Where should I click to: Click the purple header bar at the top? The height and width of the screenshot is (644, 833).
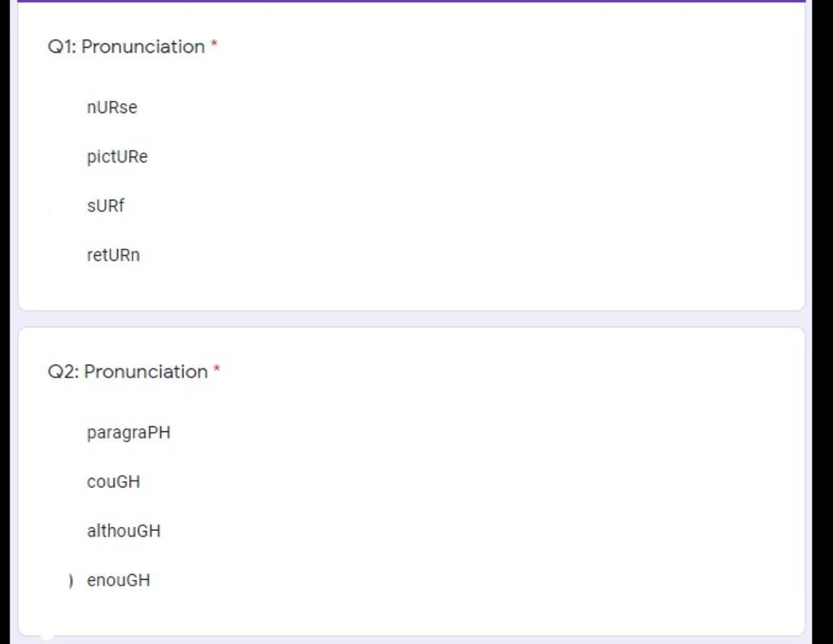point(411,1)
